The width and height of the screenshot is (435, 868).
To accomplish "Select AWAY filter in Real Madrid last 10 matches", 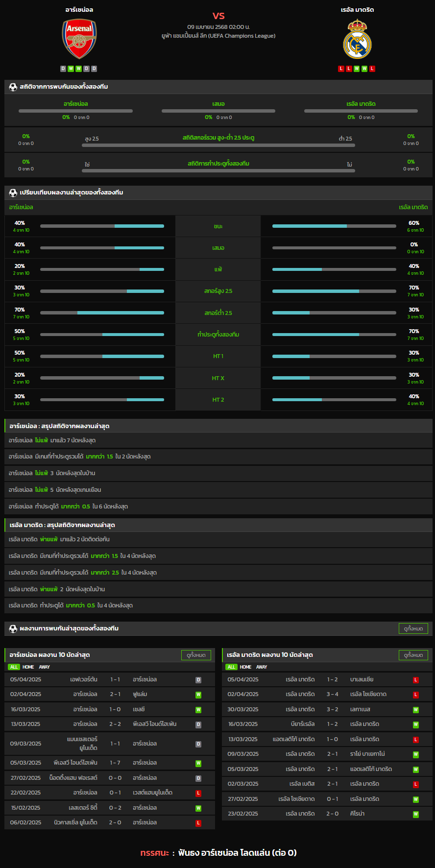I will 262,667.
